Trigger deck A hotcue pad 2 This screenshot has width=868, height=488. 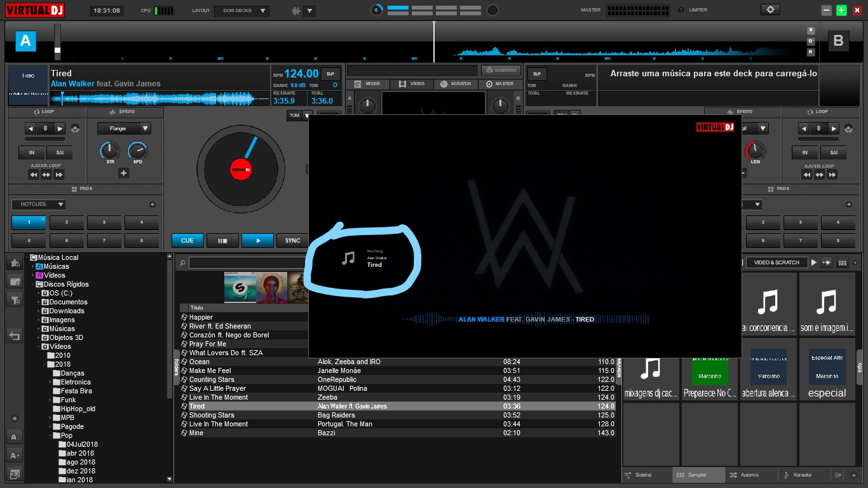click(66, 222)
